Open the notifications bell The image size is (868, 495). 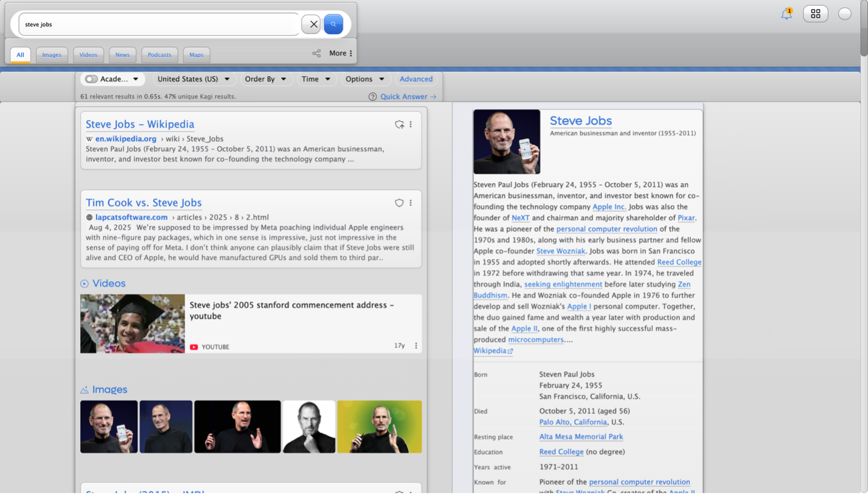(x=786, y=14)
